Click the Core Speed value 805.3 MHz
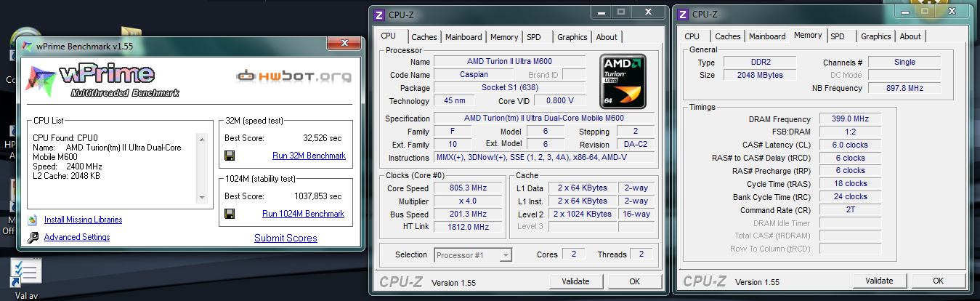Image resolution: width=980 pixels, height=301 pixels. point(466,188)
